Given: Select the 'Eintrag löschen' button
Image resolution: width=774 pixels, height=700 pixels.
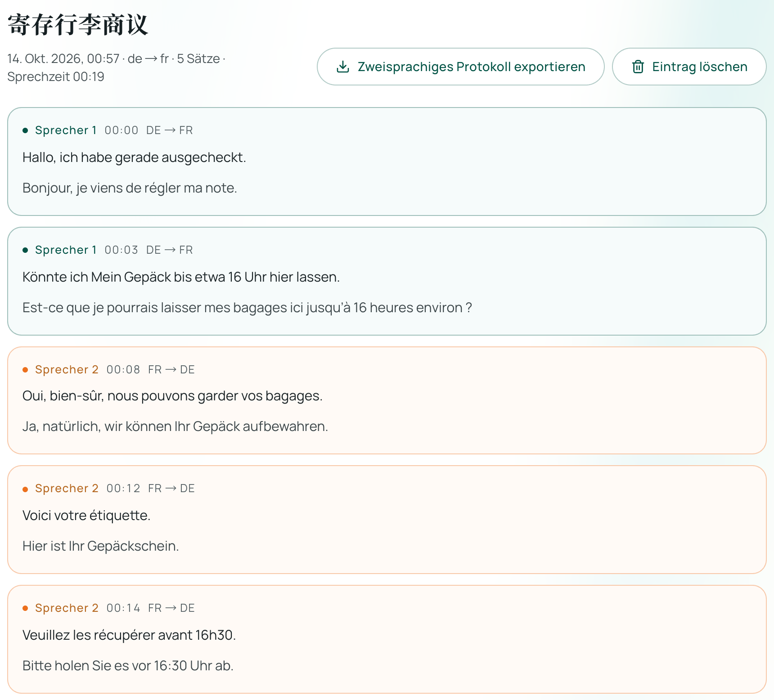Looking at the screenshot, I should coord(689,67).
